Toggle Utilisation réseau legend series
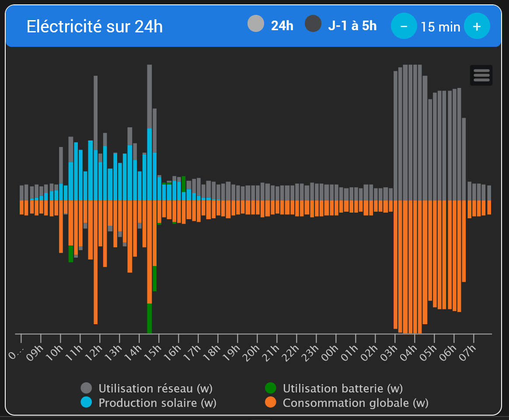The height and width of the screenshot is (420, 509). 147,388
